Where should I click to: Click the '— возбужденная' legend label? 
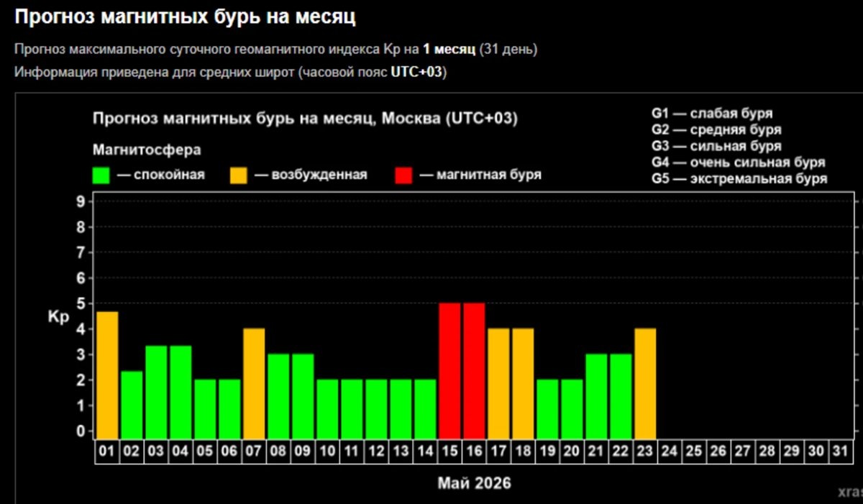click(310, 175)
